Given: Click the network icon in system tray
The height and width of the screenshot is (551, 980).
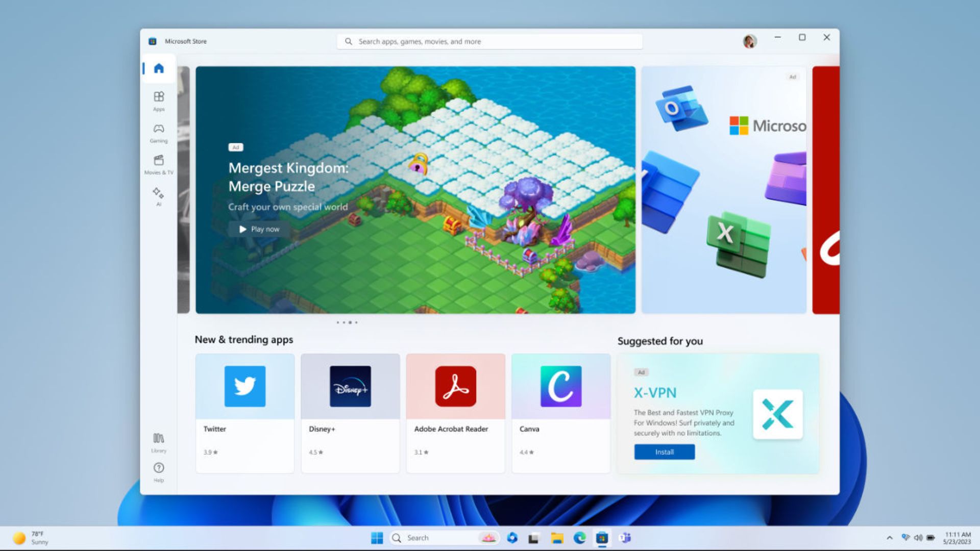Looking at the screenshot, I should [x=906, y=538].
